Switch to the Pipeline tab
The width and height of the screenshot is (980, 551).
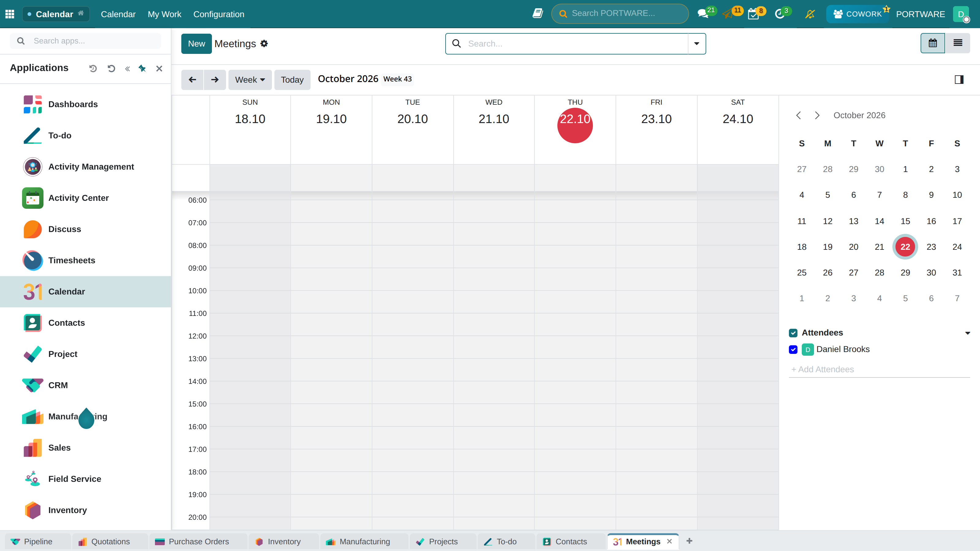pos(38,542)
